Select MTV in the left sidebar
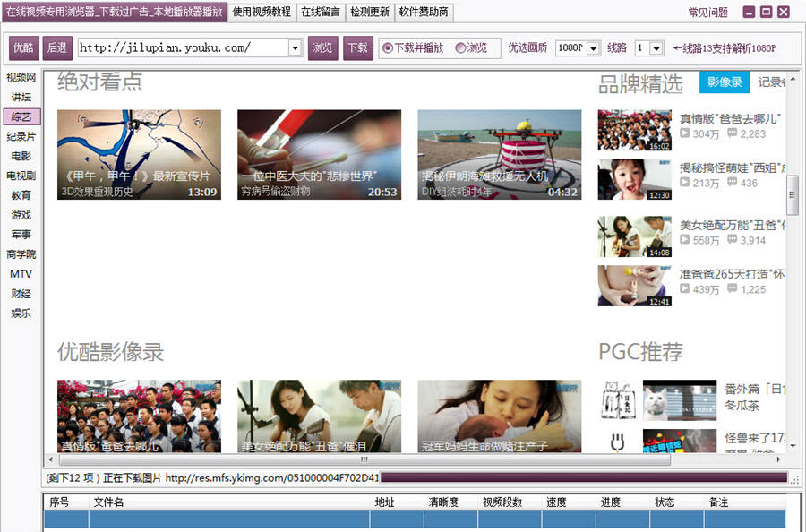The width and height of the screenshot is (806, 532). 21,274
